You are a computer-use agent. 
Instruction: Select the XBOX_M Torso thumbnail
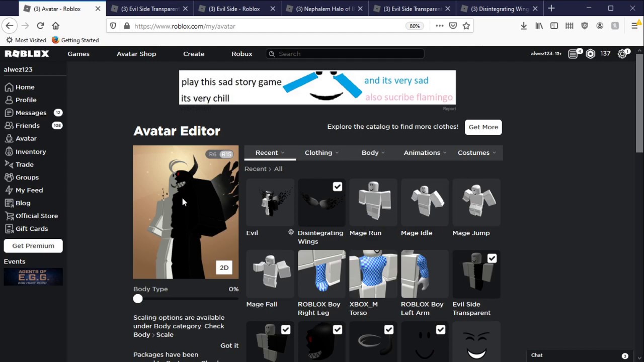click(373, 274)
